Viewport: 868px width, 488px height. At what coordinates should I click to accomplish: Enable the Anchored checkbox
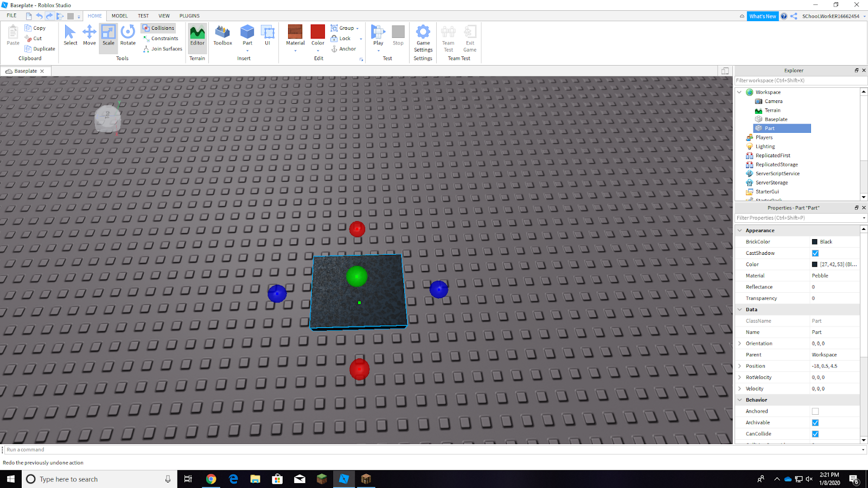click(x=815, y=412)
